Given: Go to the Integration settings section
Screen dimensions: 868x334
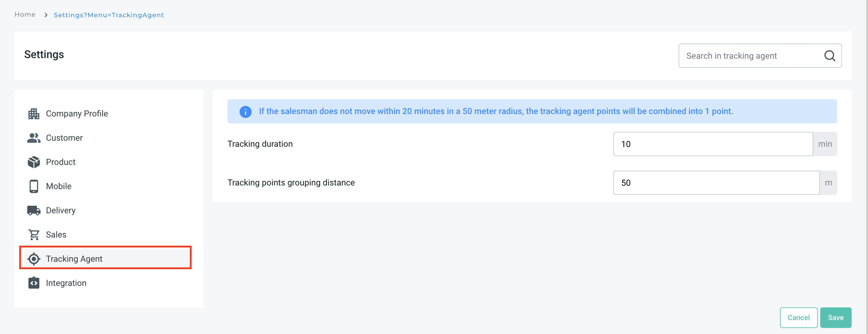Looking at the screenshot, I should pyautogui.click(x=66, y=283).
